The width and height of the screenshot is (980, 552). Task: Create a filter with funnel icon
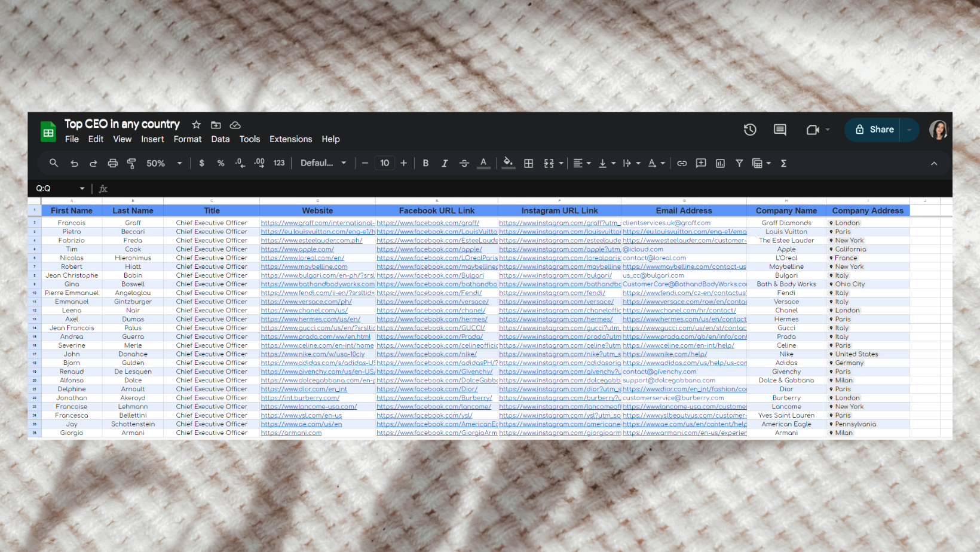[739, 163]
